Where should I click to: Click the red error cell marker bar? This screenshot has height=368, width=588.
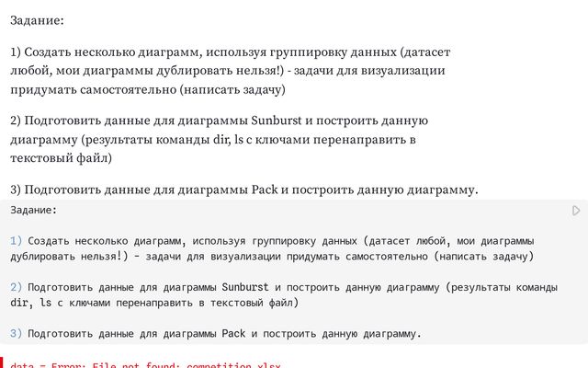1,362
